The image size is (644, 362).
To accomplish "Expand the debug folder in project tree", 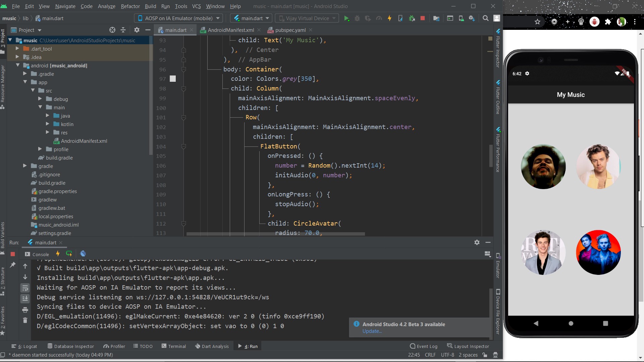I will [x=40, y=99].
